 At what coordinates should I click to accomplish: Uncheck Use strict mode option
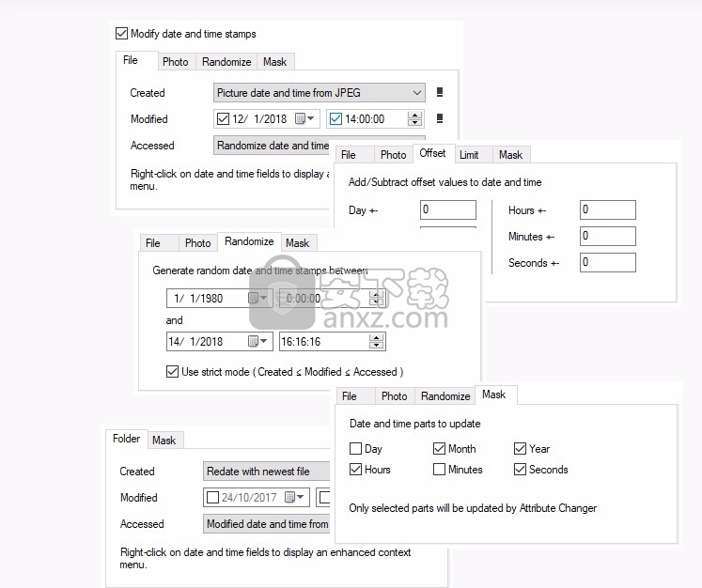tap(172, 372)
